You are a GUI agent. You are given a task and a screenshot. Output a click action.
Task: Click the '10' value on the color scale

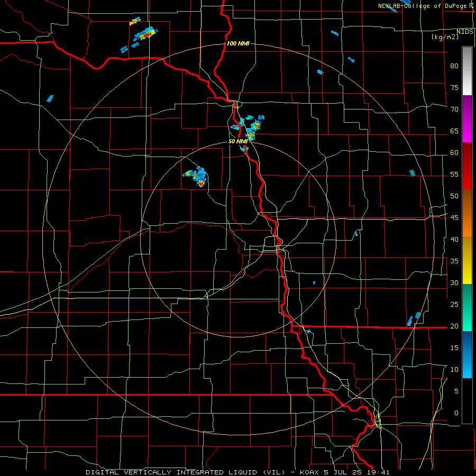coord(454,370)
